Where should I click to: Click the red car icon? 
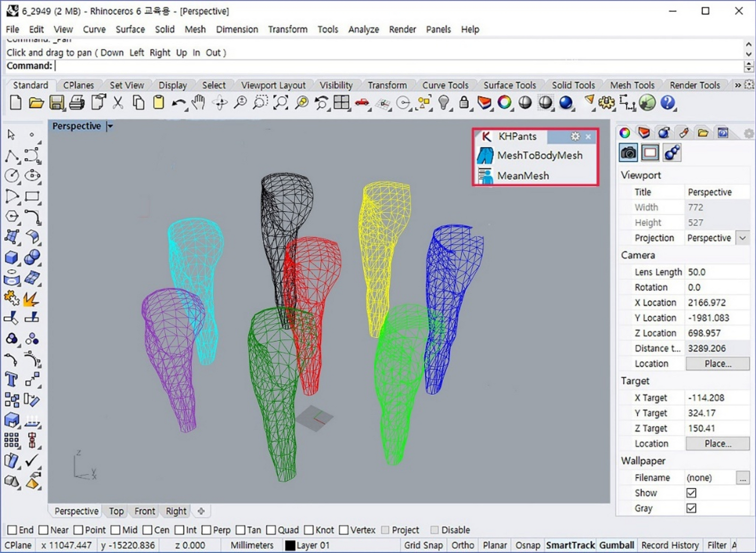tap(362, 102)
